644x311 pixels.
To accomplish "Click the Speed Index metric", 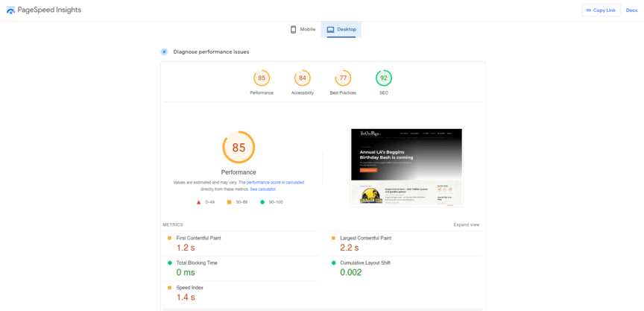I will (x=189, y=287).
